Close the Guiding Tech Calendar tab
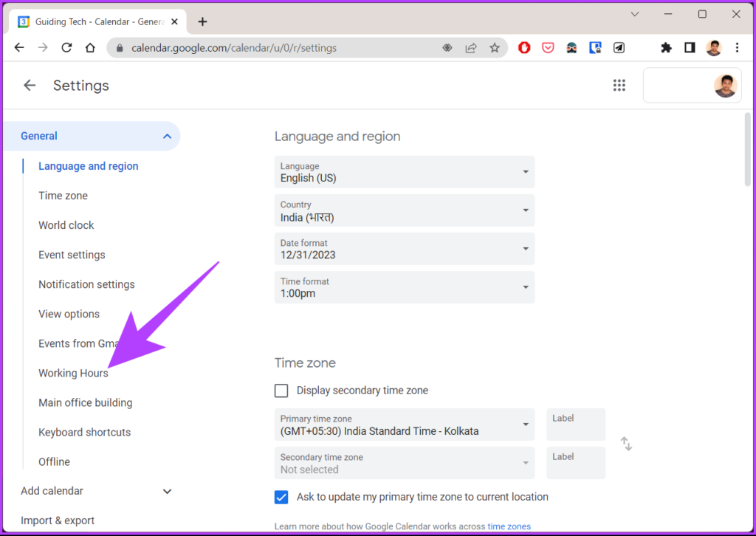This screenshot has width=756, height=536. point(174,21)
